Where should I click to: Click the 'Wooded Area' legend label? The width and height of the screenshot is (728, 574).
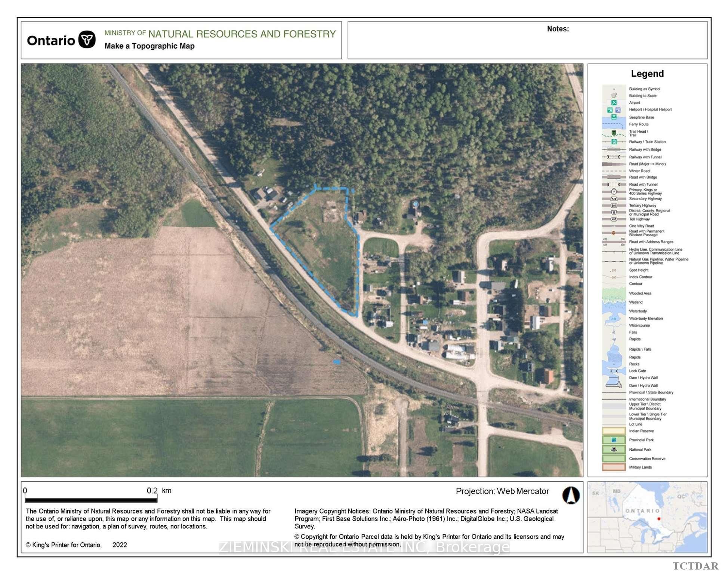(640, 293)
